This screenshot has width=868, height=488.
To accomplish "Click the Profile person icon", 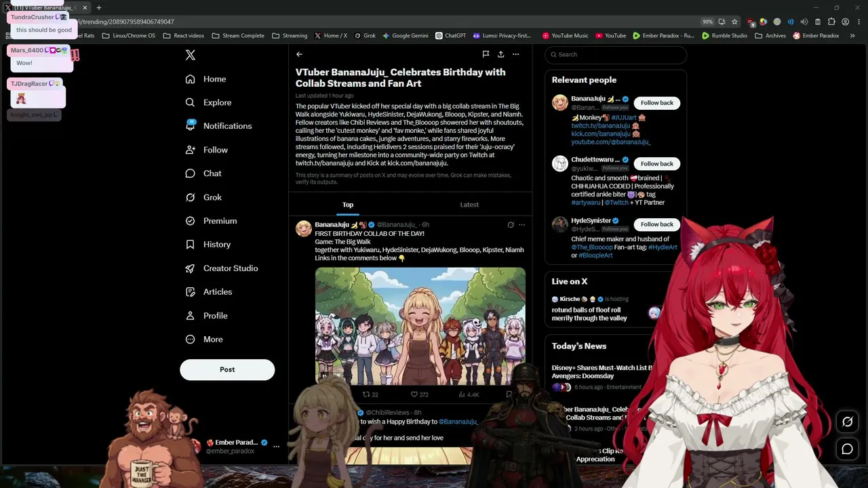I will tap(191, 316).
